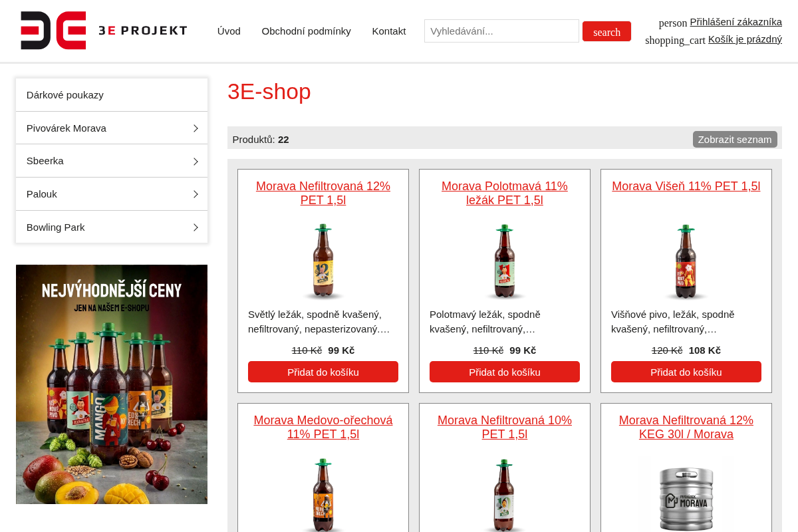Open Přihlášení zákazníka login link
This screenshot has height=532, width=798.
click(x=735, y=22)
